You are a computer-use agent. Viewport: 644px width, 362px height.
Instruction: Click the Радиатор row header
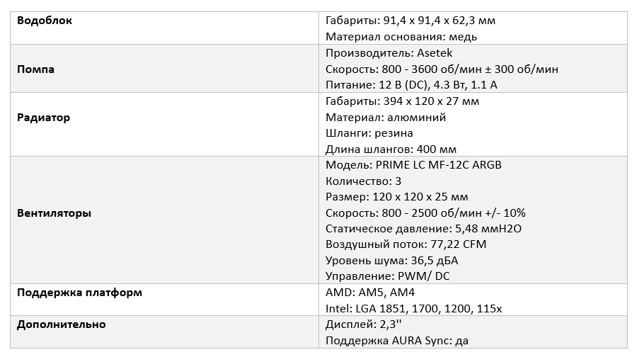pos(44,118)
